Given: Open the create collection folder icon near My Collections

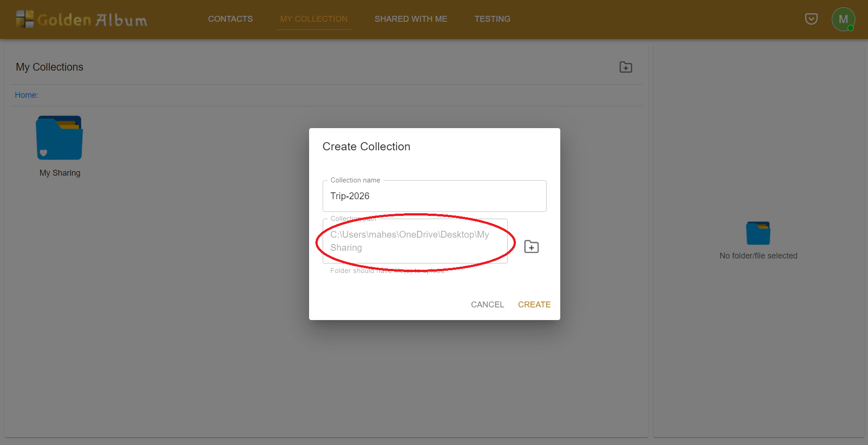Looking at the screenshot, I should [625, 67].
